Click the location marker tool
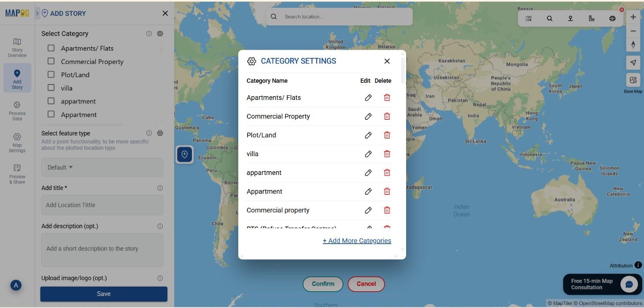Screen dimensions: 644x308 [x=571, y=18]
